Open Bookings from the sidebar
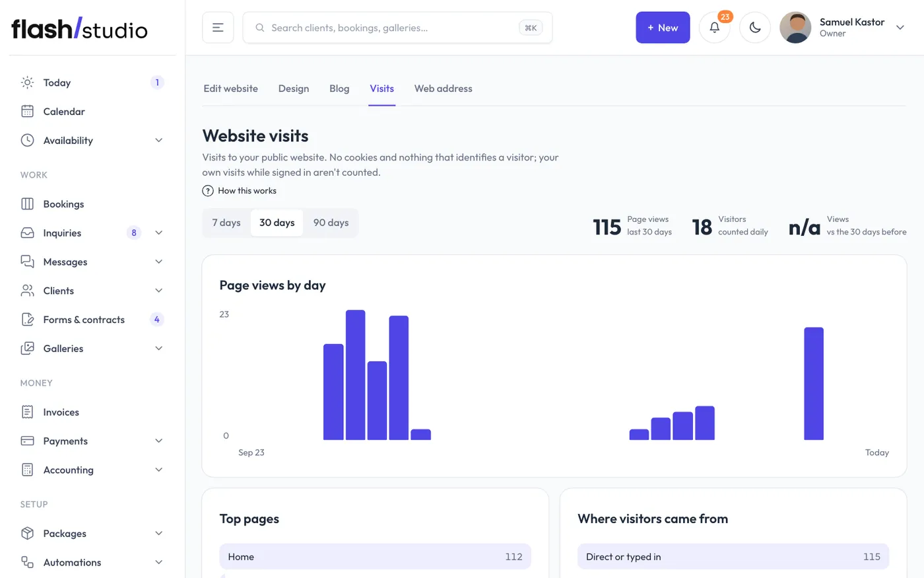Image resolution: width=924 pixels, height=578 pixels. tap(92, 203)
